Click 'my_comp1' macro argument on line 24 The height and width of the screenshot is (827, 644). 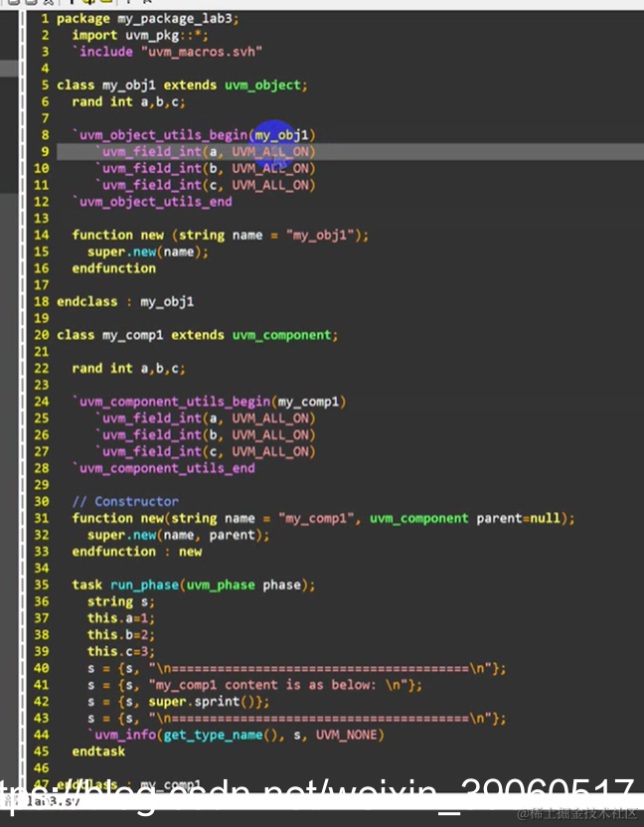tap(308, 402)
